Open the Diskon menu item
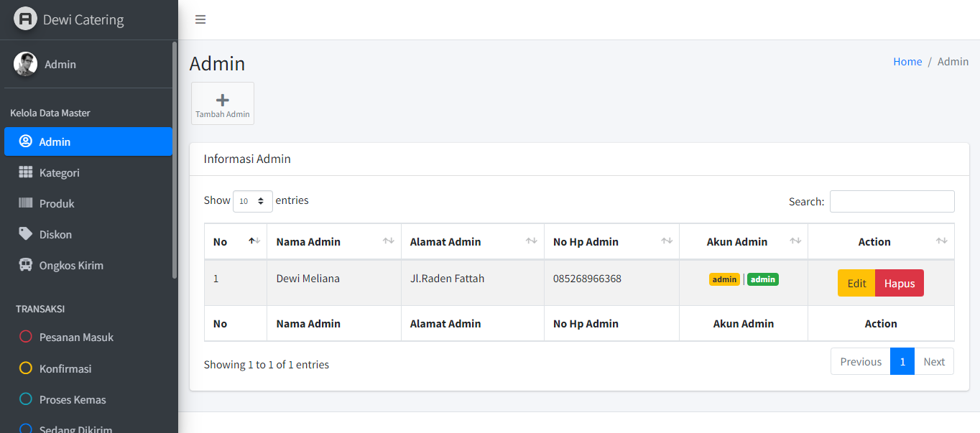 pyautogui.click(x=88, y=234)
